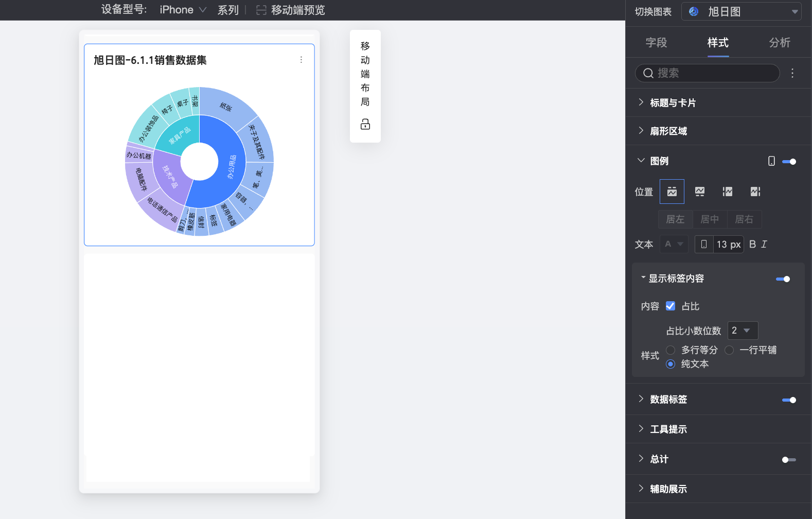Set legend position to right

755,192
